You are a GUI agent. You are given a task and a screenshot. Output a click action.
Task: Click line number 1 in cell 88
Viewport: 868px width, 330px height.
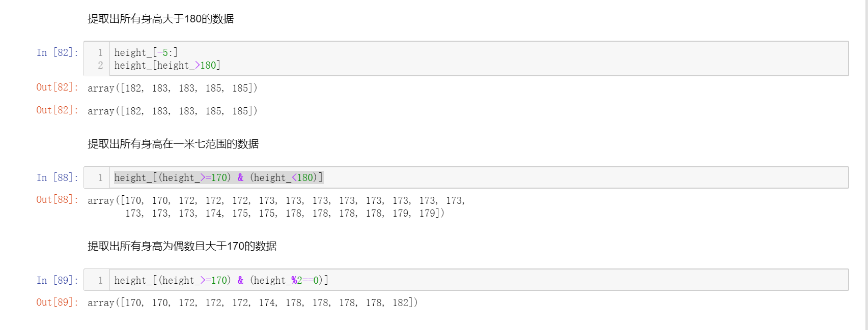click(100, 177)
